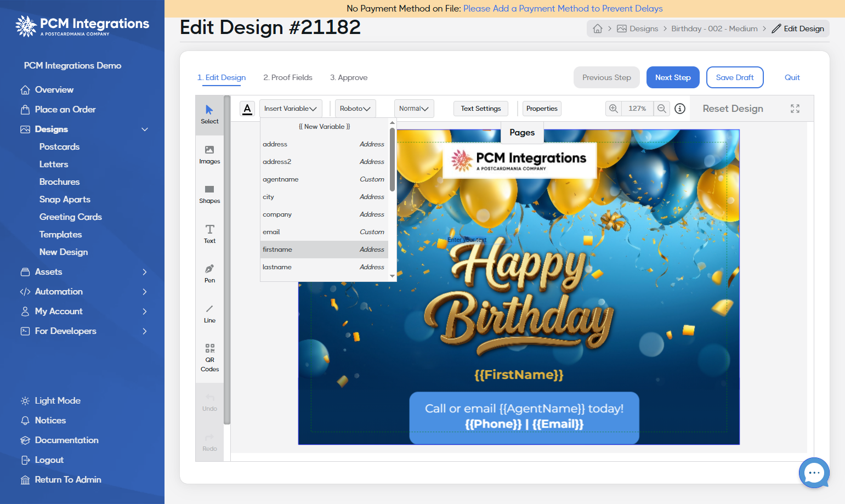Select the {{FirstName}} text on canvas
Image resolution: width=845 pixels, height=504 pixels.
click(x=519, y=375)
